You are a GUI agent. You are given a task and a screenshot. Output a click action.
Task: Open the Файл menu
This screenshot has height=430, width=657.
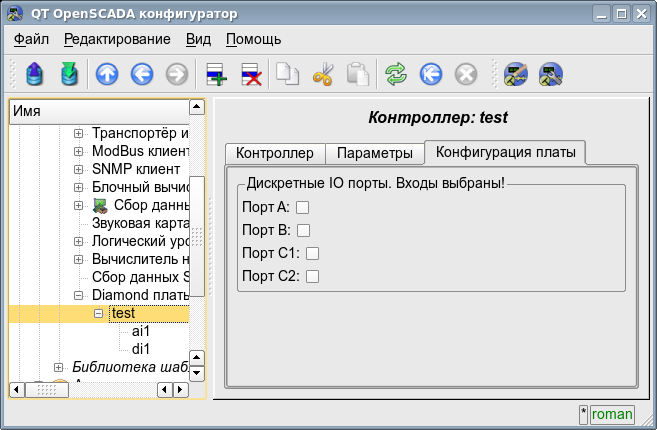click(x=31, y=39)
